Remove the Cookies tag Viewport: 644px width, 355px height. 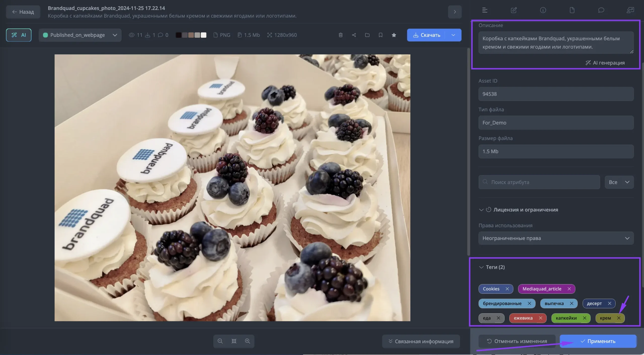[x=507, y=289]
